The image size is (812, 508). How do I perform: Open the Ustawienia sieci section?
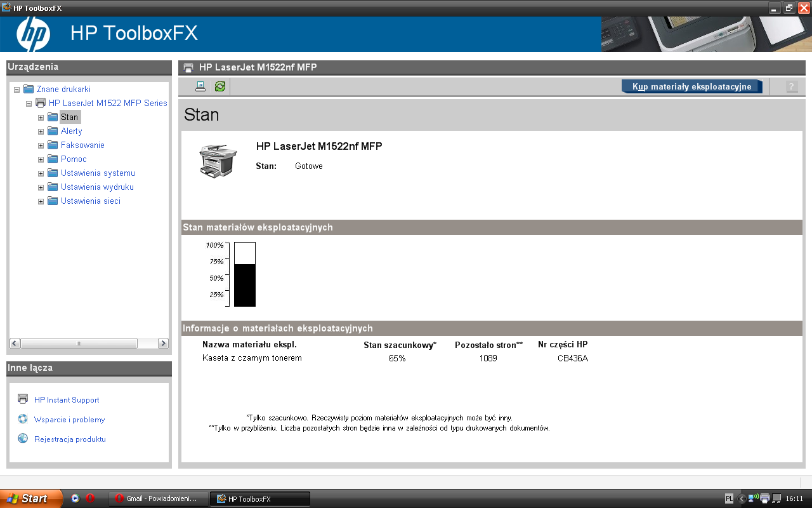pos(91,201)
